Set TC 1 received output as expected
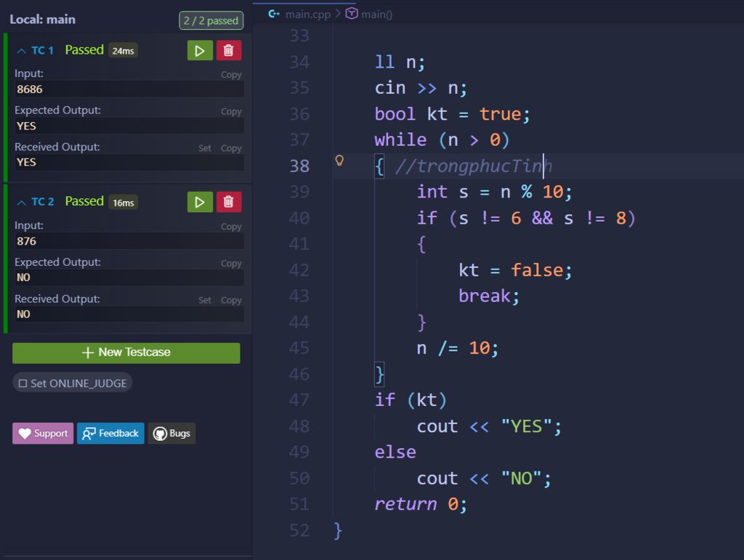 pyautogui.click(x=204, y=148)
